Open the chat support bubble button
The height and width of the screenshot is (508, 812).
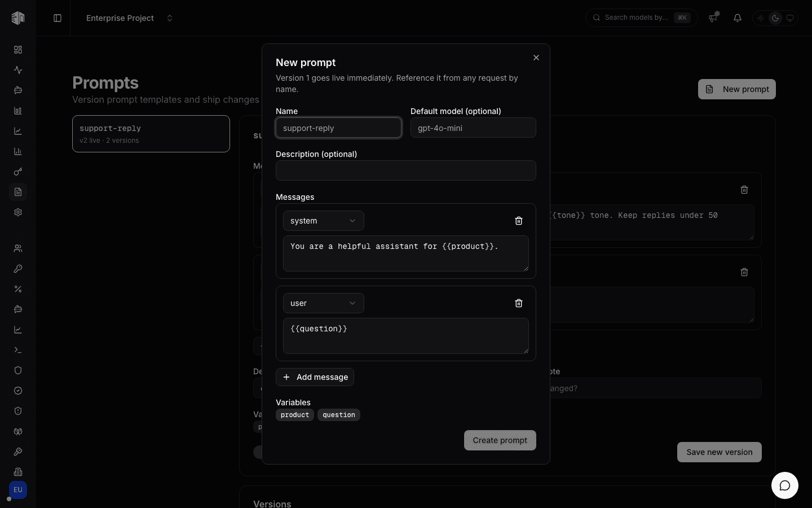click(785, 485)
